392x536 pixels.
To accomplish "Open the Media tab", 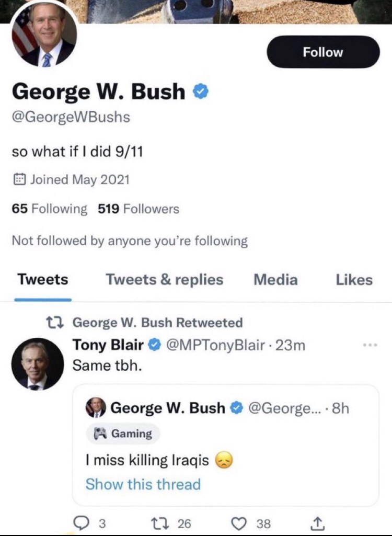I will coord(275,280).
